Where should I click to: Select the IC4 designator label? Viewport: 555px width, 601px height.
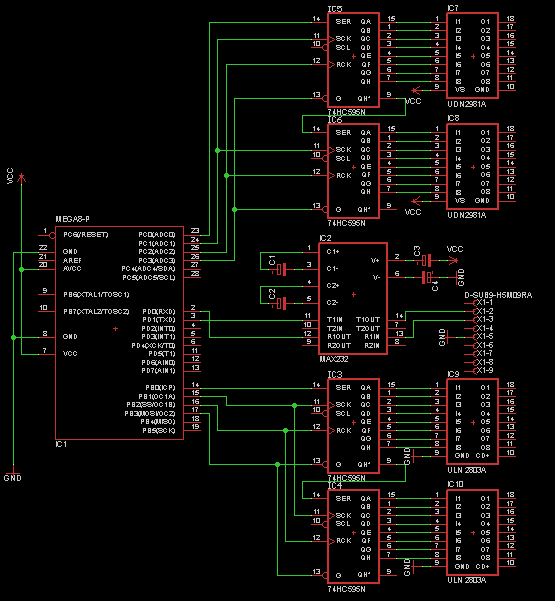[335, 486]
